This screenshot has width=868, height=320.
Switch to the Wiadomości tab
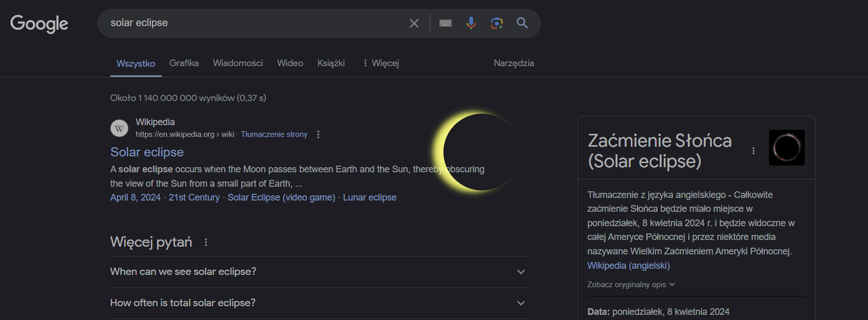[238, 63]
